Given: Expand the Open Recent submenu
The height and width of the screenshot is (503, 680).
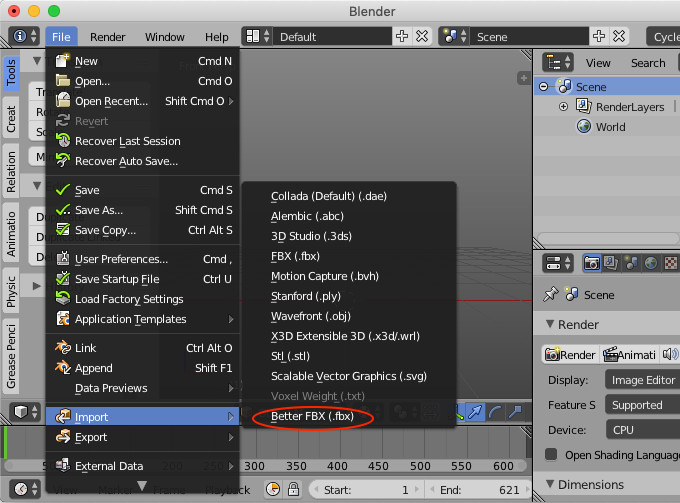Looking at the screenshot, I should click(x=143, y=101).
